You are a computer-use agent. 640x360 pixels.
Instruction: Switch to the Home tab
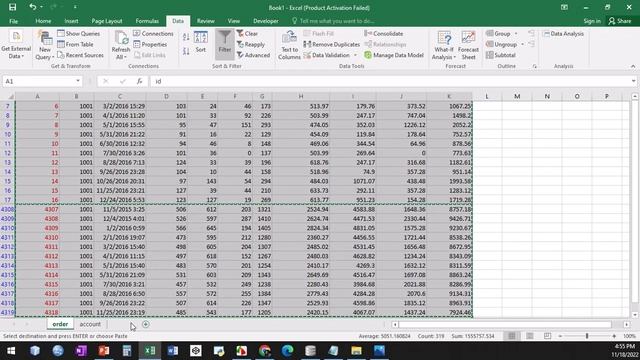(x=43, y=21)
